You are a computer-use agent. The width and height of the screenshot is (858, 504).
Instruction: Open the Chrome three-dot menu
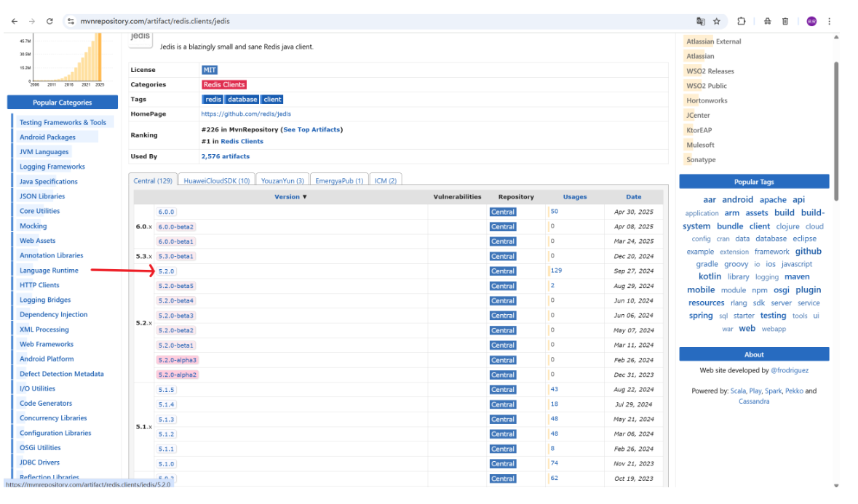point(830,21)
